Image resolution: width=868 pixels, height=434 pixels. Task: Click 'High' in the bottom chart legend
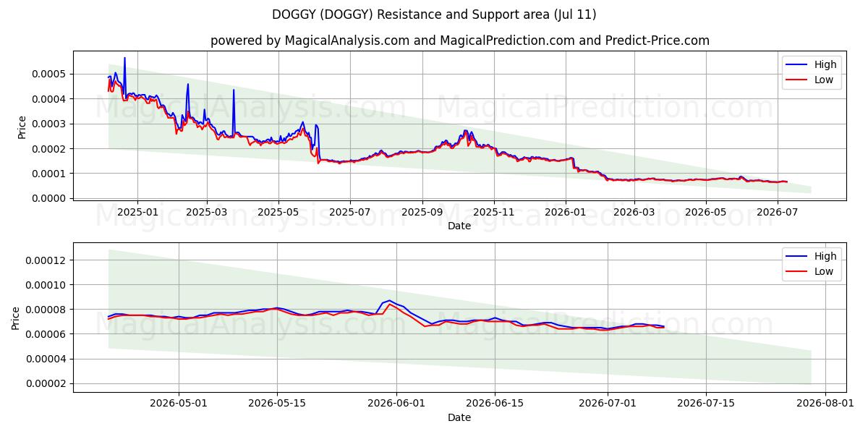pos(825,256)
